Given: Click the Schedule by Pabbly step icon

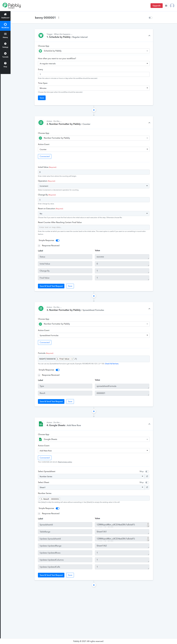Looking at the screenshot, I should (41, 36).
